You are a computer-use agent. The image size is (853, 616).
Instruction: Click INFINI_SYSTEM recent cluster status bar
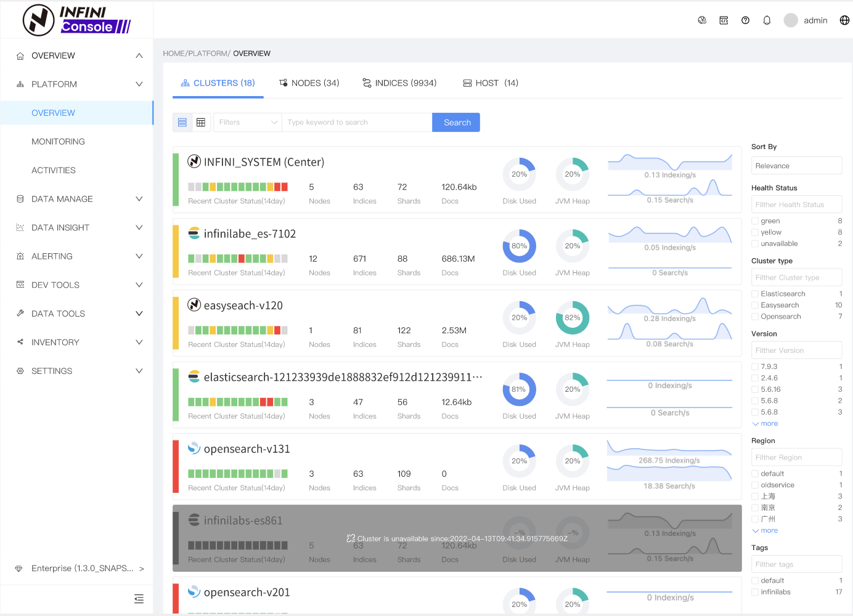[x=238, y=187]
